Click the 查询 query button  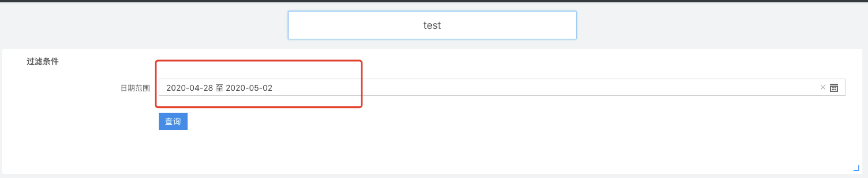tap(173, 121)
